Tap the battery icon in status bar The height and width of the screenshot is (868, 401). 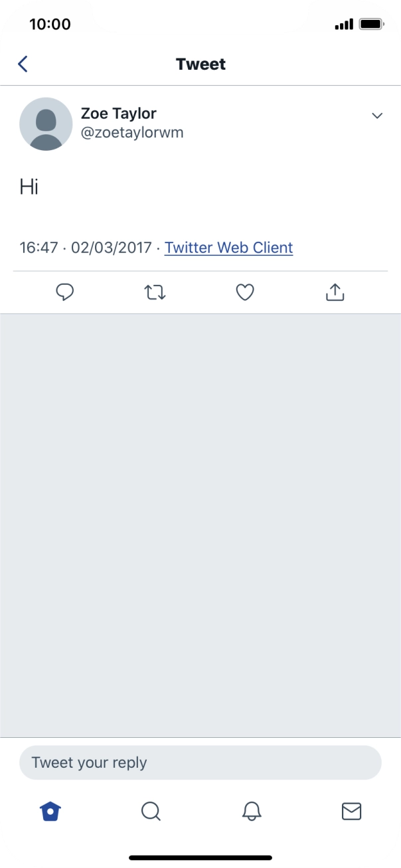(371, 25)
